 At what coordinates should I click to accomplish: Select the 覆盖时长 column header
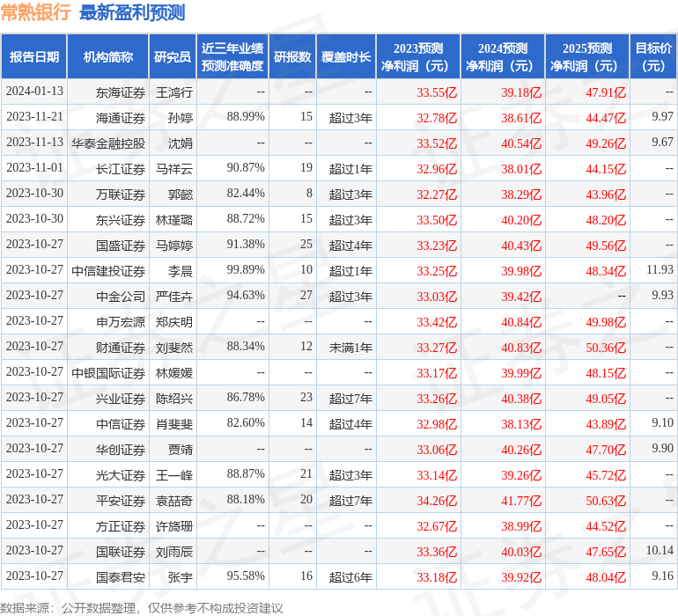[x=346, y=56]
